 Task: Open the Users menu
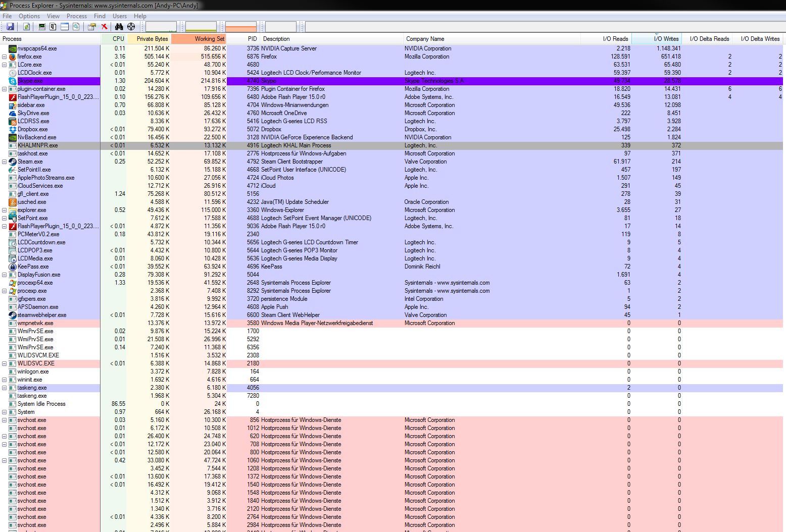coord(120,16)
